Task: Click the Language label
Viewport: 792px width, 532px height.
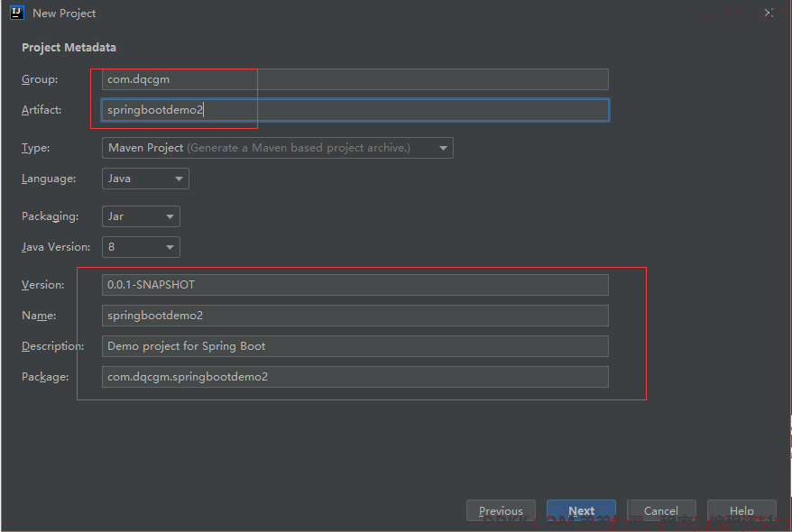Action: coord(49,179)
